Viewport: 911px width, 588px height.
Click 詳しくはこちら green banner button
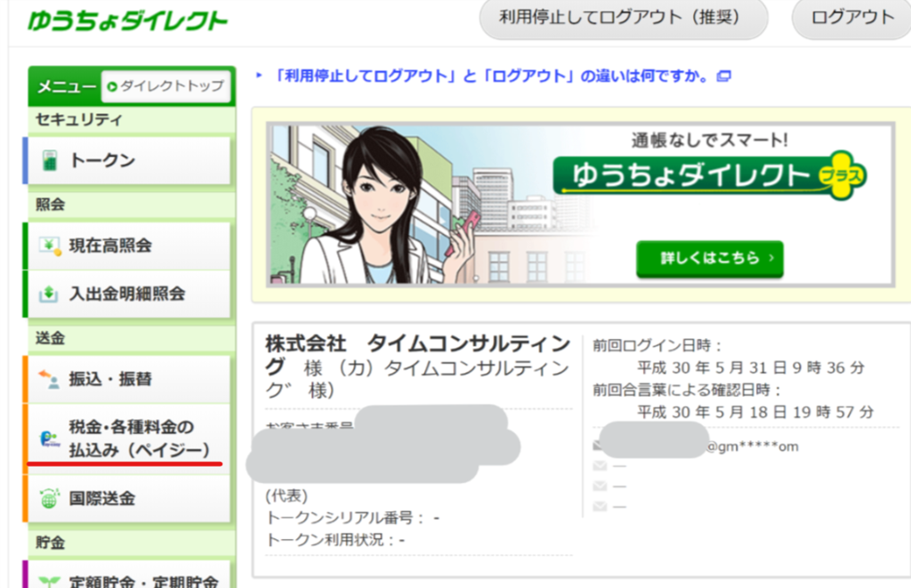point(710,259)
